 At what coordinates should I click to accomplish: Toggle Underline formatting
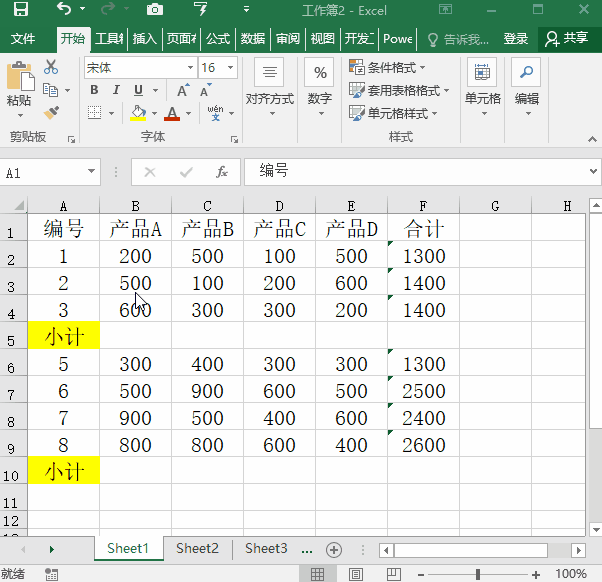coord(138,90)
